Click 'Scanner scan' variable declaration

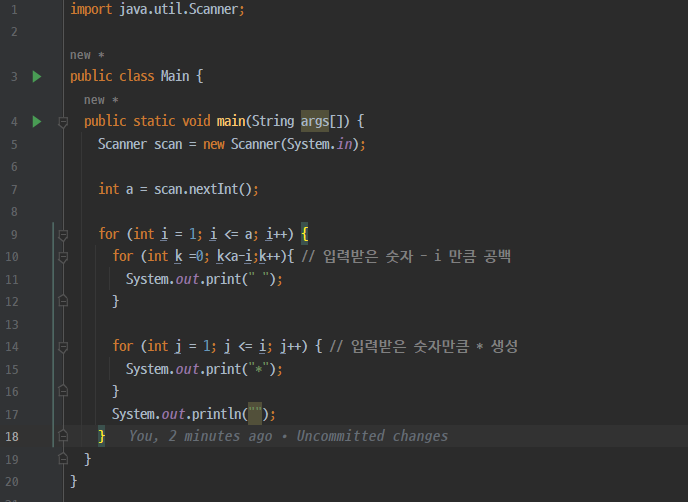[x=140, y=144]
